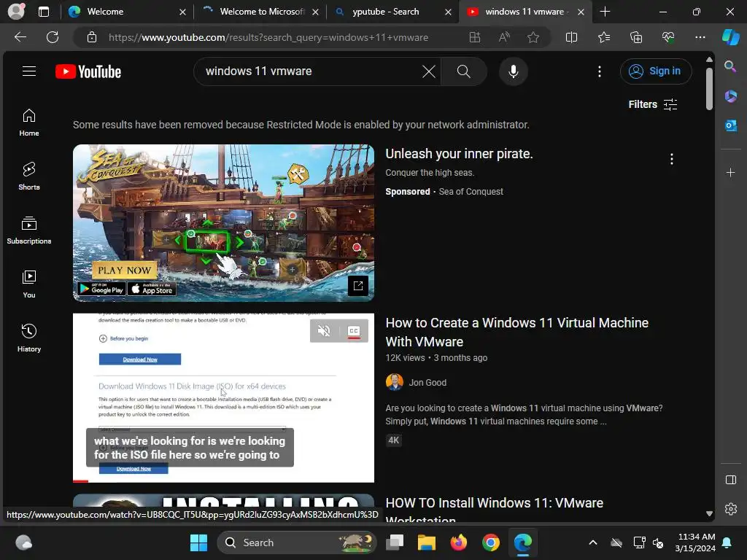Open the taskbar clock and date

point(695,542)
